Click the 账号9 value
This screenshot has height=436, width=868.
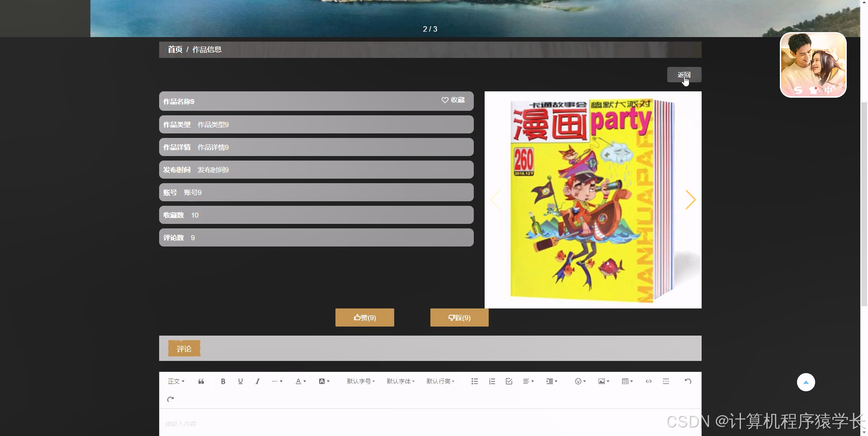tap(193, 192)
